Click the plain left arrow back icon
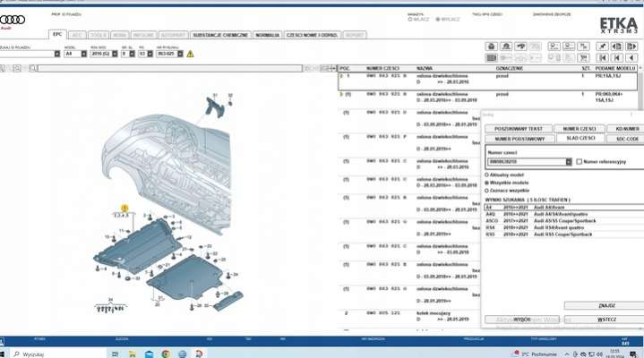Image resolution: width=644 pixels, height=358 pixels. coord(631,58)
